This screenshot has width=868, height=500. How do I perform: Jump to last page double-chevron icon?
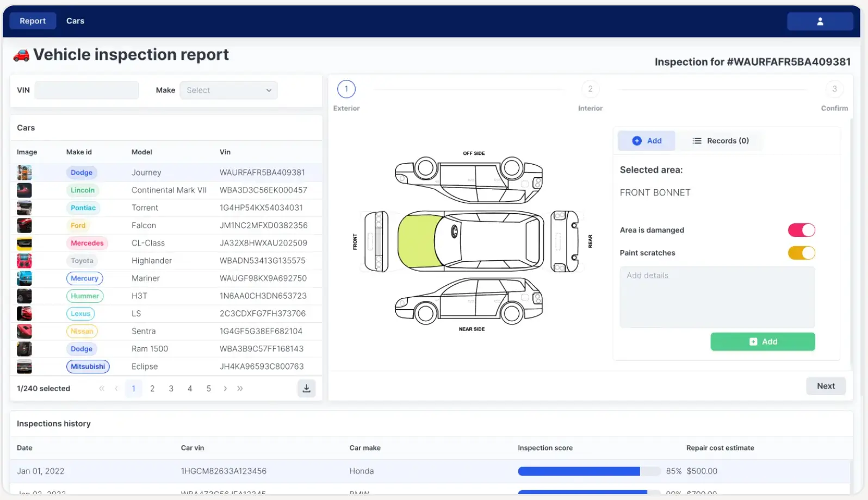[x=240, y=389]
